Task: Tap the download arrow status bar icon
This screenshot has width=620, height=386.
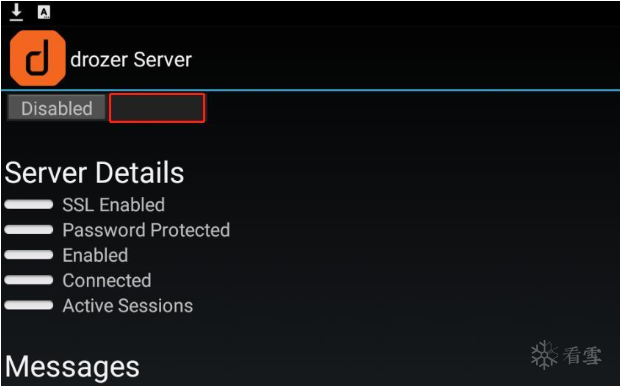Action: (16, 12)
